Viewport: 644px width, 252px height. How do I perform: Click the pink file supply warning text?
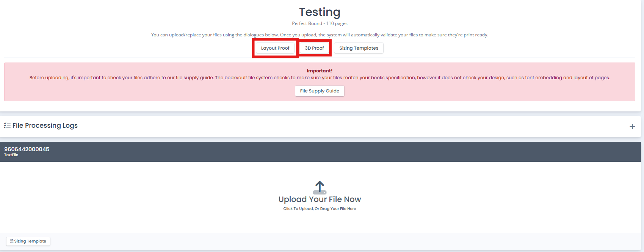pos(320,78)
